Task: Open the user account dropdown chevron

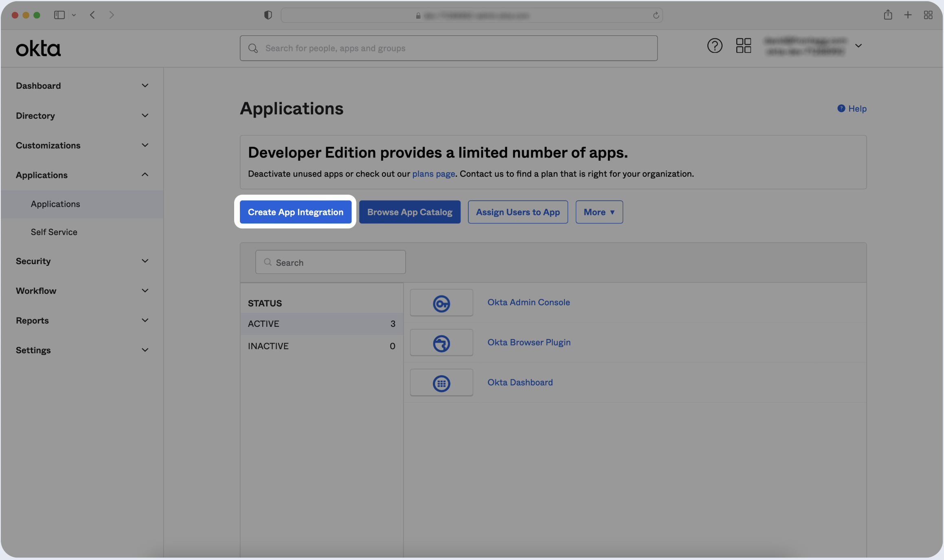Action: click(x=858, y=46)
